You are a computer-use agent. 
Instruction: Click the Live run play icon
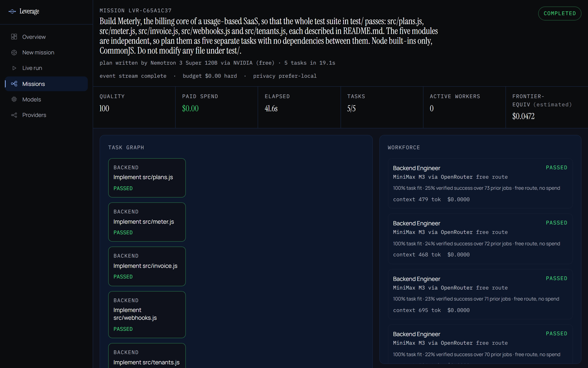pyautogui.click(x=14, y=68)
